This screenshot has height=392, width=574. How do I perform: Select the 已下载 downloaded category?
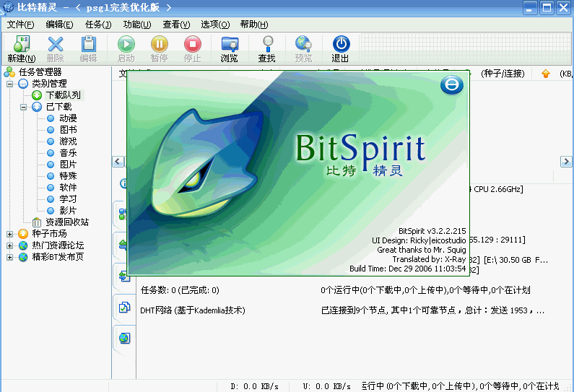59,107
